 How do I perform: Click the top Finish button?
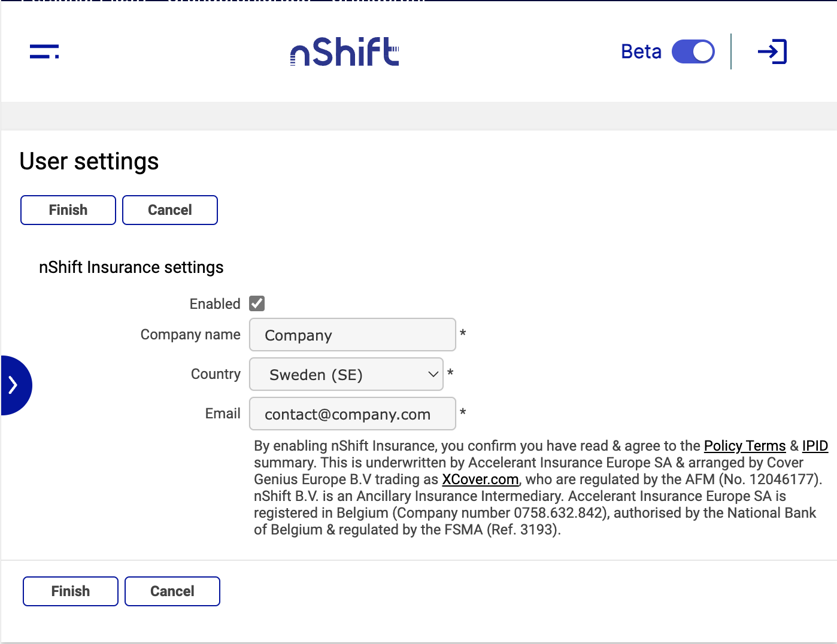tap(68, 210)
